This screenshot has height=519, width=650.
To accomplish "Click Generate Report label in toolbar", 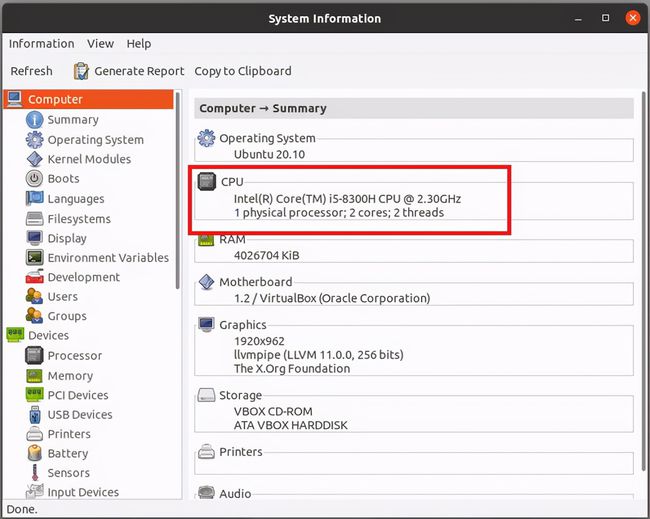I will 139,71.
